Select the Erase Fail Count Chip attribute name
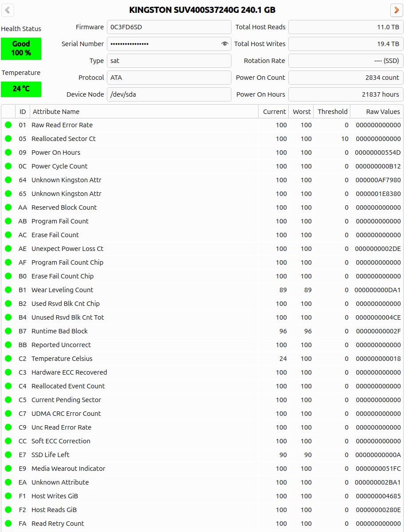The image size is (404, 532). (x=63, y=276)
